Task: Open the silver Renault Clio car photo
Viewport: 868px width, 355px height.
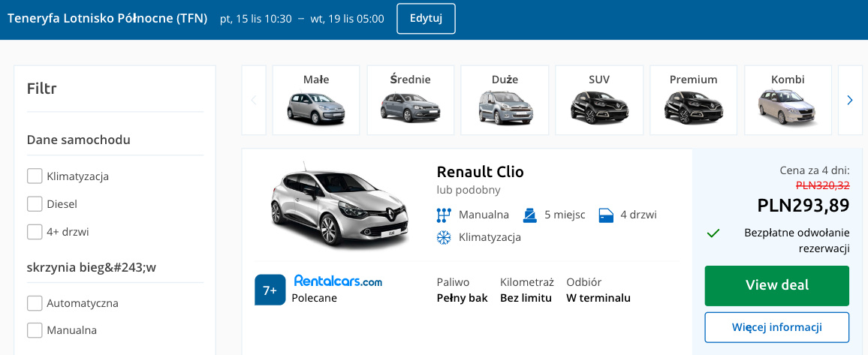Action: (339, 206)
